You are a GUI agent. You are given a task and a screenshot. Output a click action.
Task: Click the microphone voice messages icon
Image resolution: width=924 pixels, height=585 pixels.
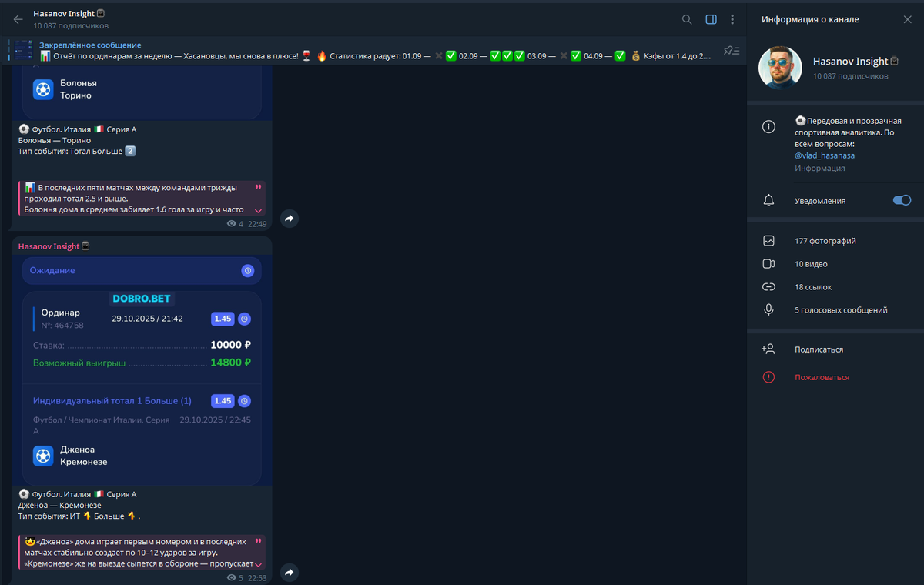pos(768,310)
